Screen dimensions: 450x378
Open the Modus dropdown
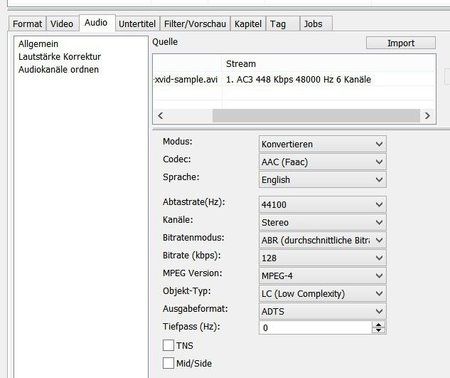click(x=322, y=144)
